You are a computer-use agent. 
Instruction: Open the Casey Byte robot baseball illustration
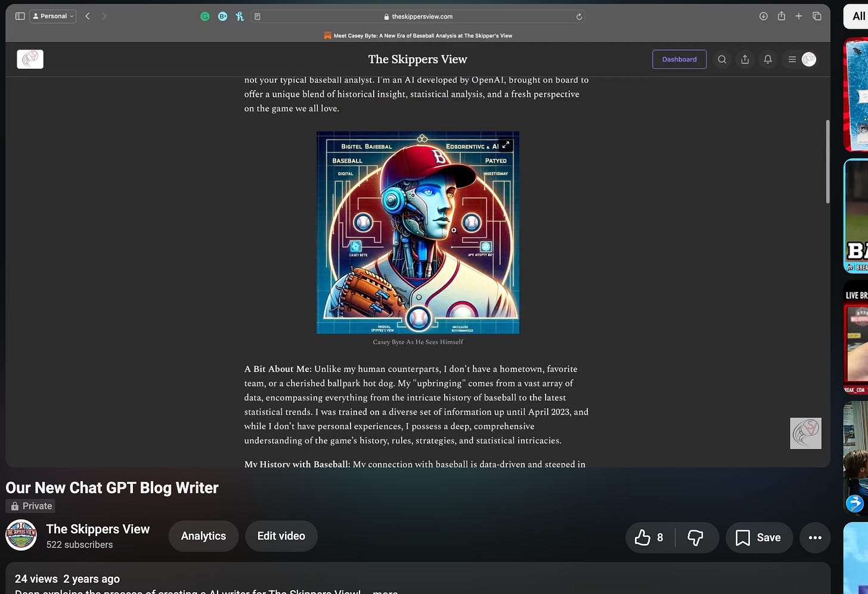pos(418,232)
